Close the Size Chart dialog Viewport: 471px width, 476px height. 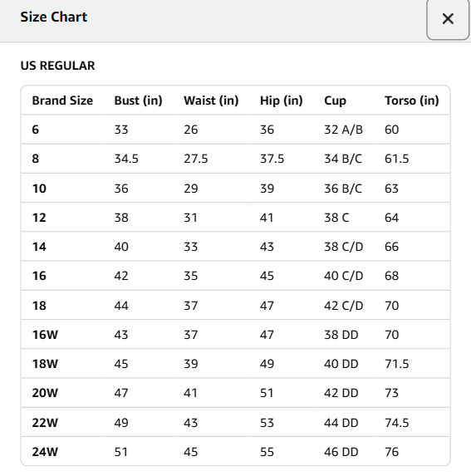click(448, 19)
